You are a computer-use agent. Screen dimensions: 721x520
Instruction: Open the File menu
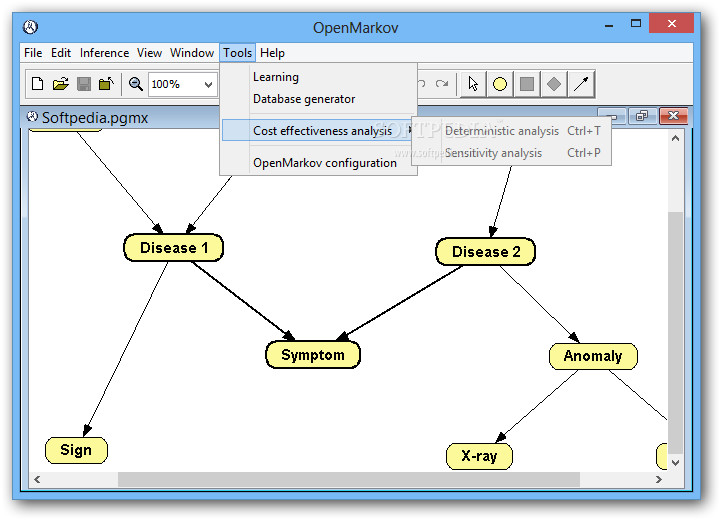pos(33,53)
